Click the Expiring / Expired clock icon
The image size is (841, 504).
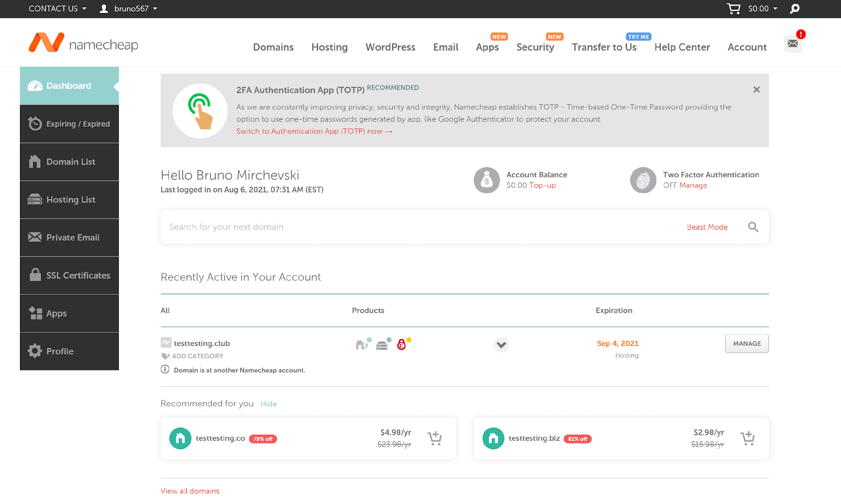pyautogui.click(x=35, y=124)
